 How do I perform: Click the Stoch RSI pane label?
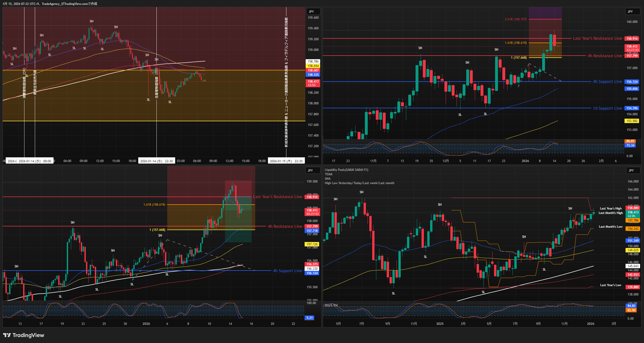[x=331, y=305]
